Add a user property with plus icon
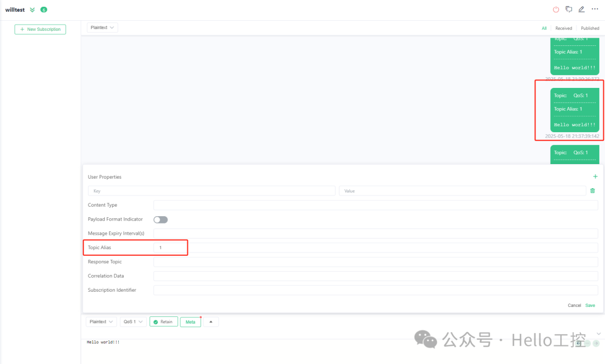This screenshot has height=364, width=605. [595, 176]
